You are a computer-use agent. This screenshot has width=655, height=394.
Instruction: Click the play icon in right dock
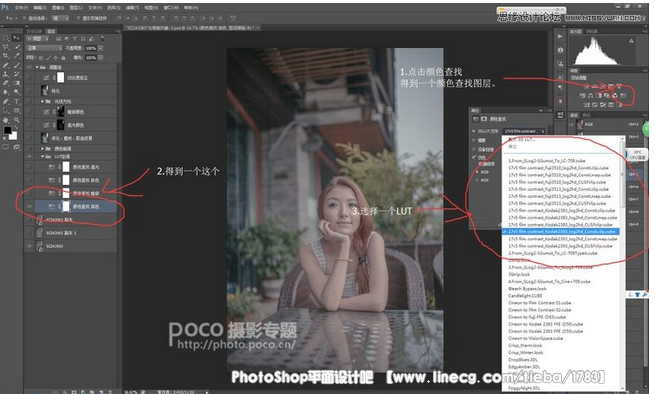point(560,37)
